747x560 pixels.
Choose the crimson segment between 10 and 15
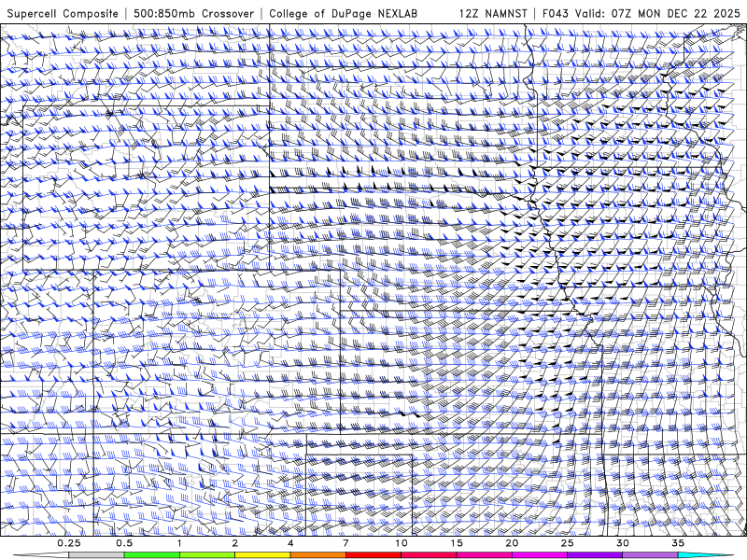pyautogui.click(x=429, y=555)
